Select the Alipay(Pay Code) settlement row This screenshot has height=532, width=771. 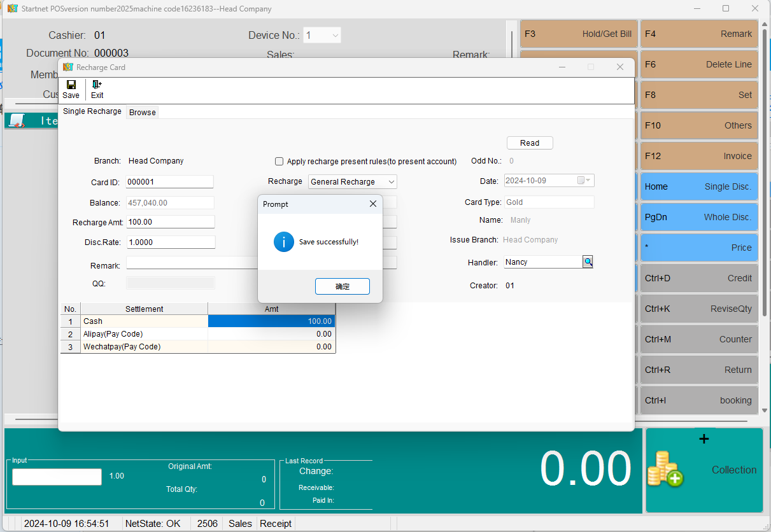coord(197,334)
